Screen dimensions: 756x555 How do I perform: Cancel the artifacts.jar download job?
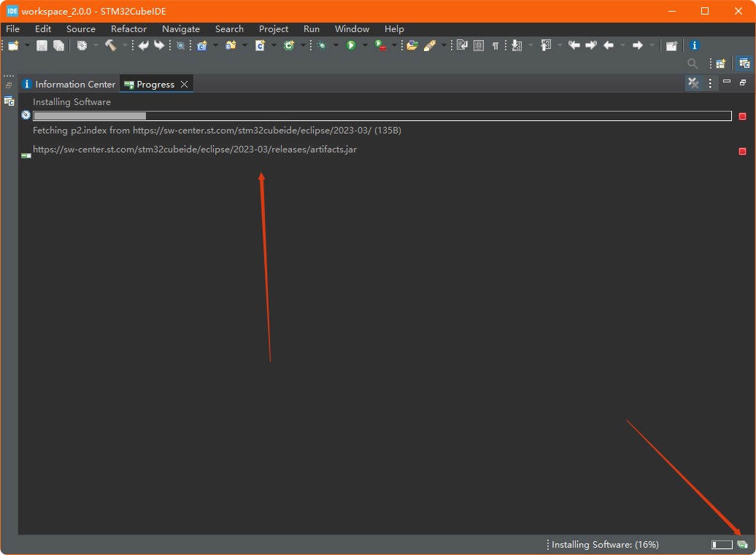[742, 152]
